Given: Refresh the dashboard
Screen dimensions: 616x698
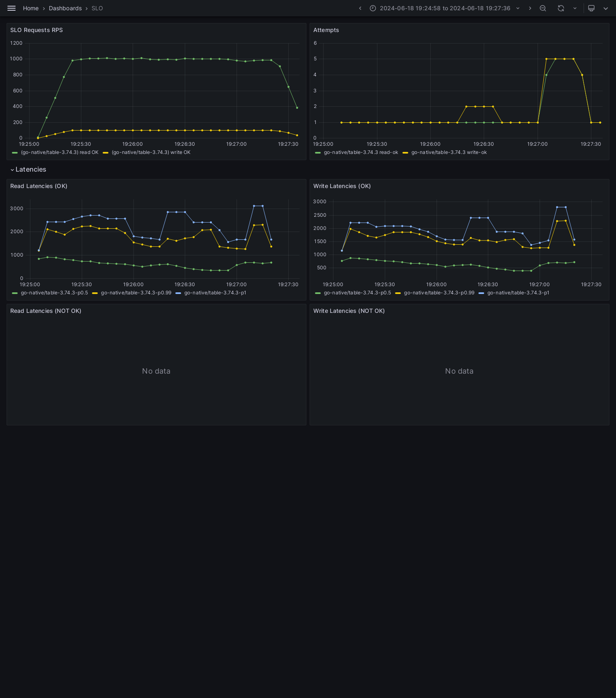Looking at the screenshot, I should (x=561, y=8).
